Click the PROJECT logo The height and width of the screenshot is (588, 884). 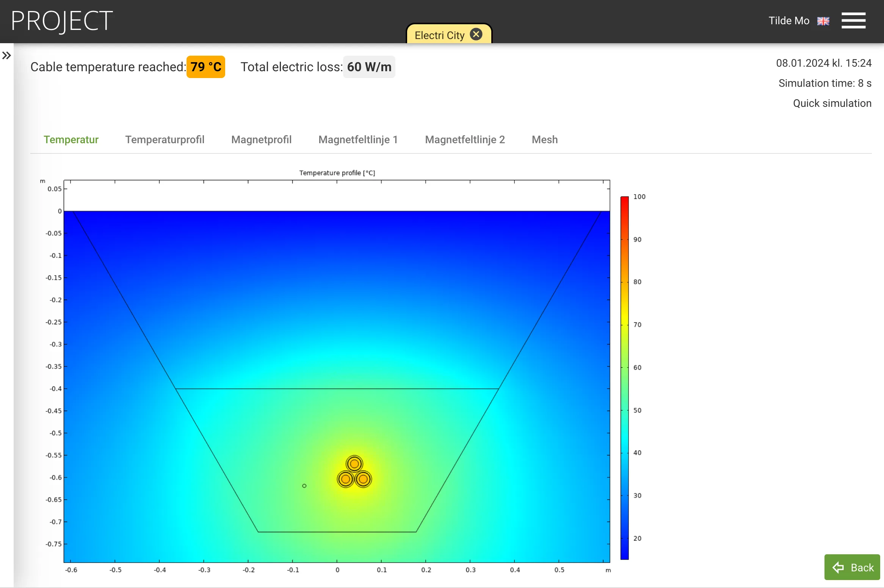[62, 21]
